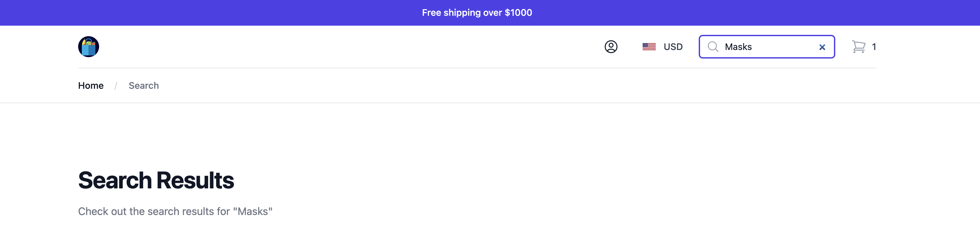Viewport: 980px width, 240px height.
Task: Click the magnifying glass search icon
Action: [x=713, y=47]
